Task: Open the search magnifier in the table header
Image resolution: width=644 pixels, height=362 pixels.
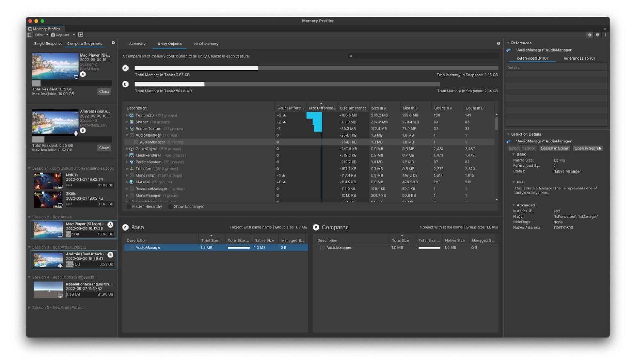Action: (352, 56)
